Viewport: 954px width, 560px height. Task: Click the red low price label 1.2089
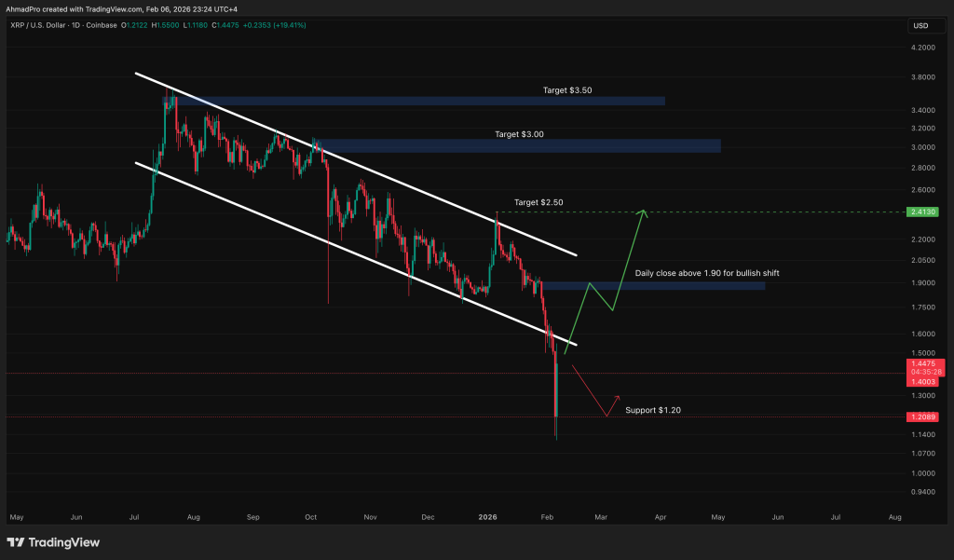(x=922, y=417)
